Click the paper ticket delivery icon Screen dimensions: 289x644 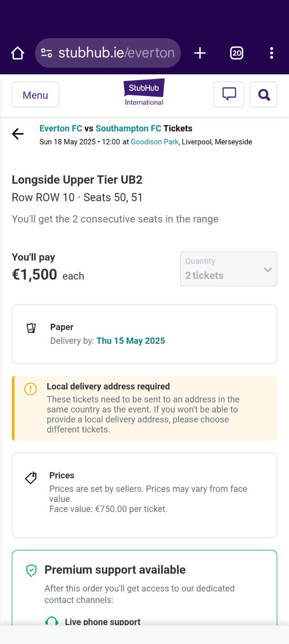click(x=31, y=328)
